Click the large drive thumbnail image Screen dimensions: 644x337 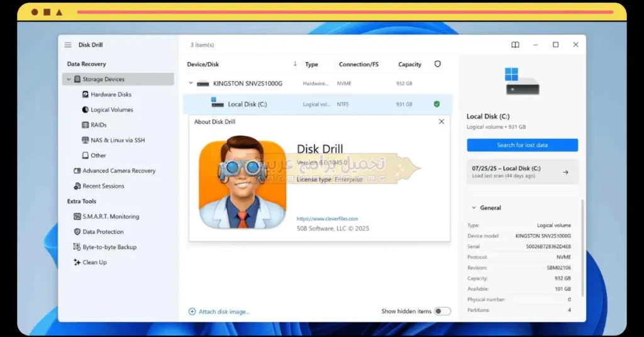(522, 81)
